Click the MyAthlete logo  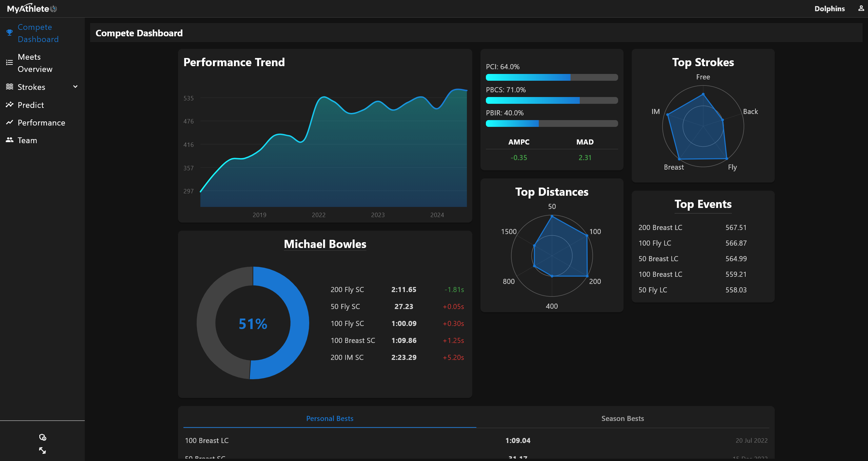click(x=32, y=8)
